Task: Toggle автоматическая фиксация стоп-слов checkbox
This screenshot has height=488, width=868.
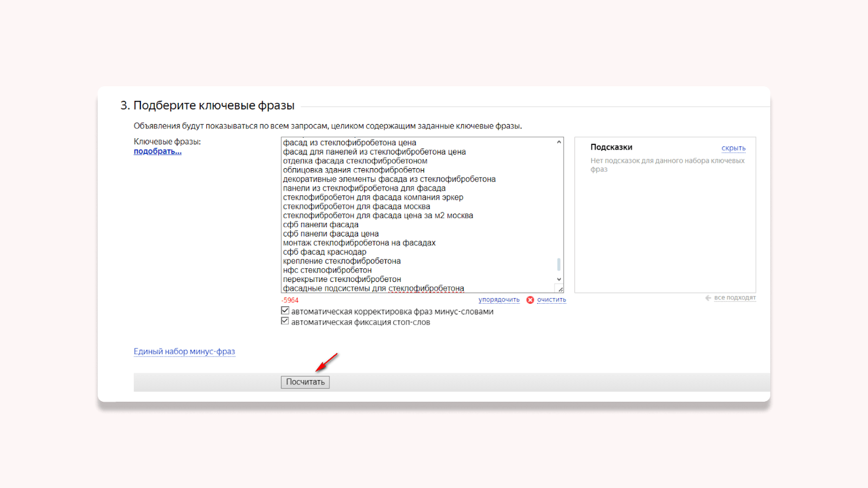Action: click(285, 321)
